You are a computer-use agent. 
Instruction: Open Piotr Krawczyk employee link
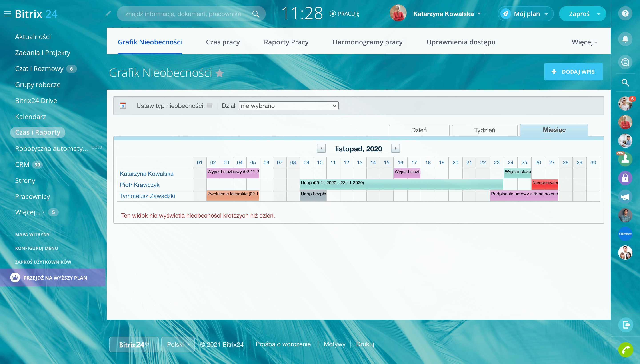point(140,185)
